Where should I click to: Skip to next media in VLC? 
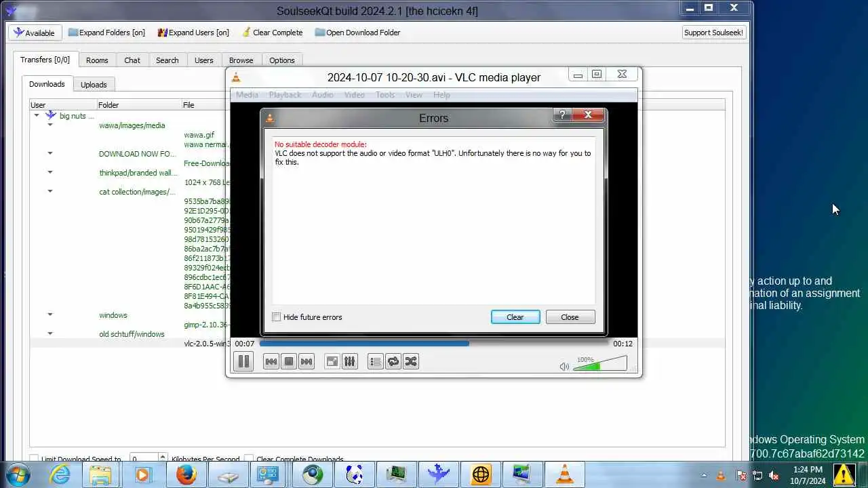(x=306, y=361)
